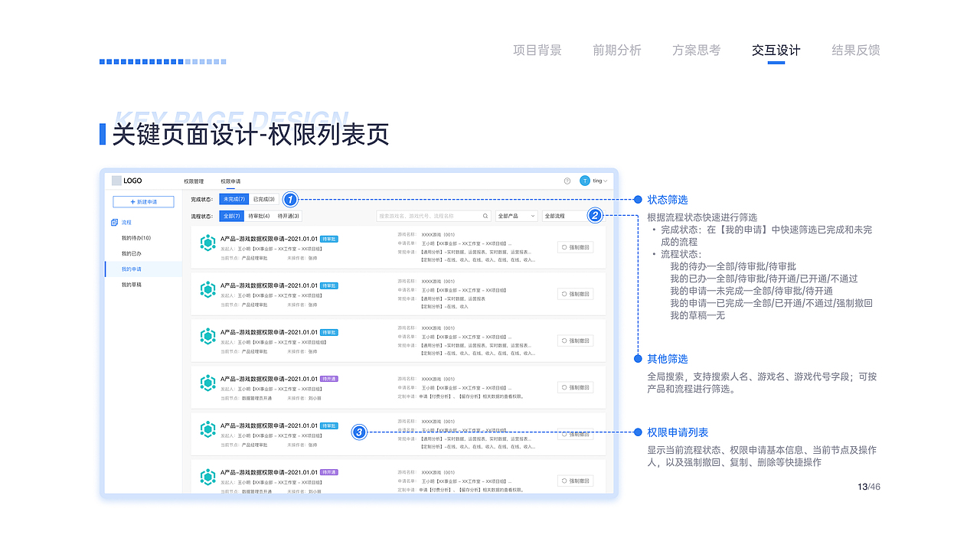
Task: Go to the 结果反馈 section
Action: [856, 51]
